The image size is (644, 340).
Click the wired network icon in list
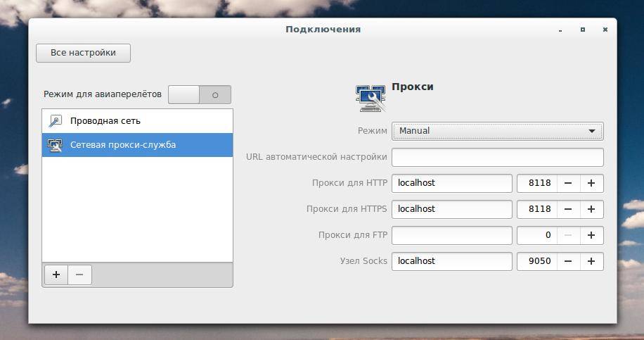(55, 121)
